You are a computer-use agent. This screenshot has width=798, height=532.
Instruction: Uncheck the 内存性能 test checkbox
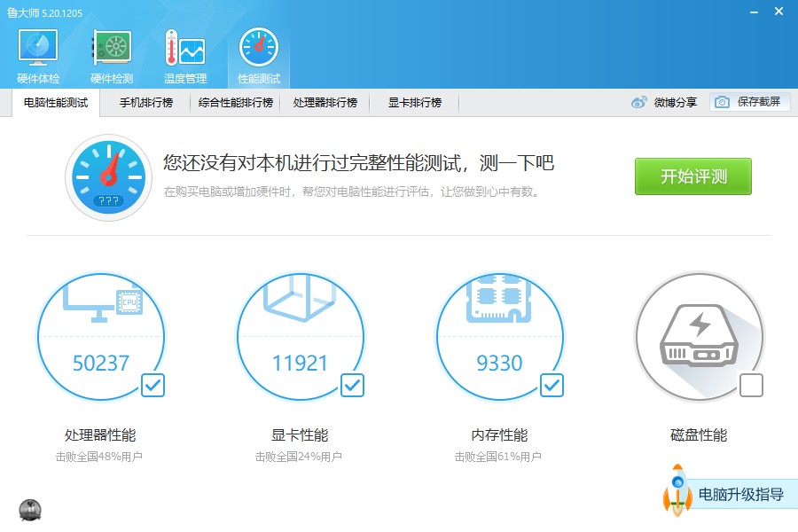(x=552, y=386)
